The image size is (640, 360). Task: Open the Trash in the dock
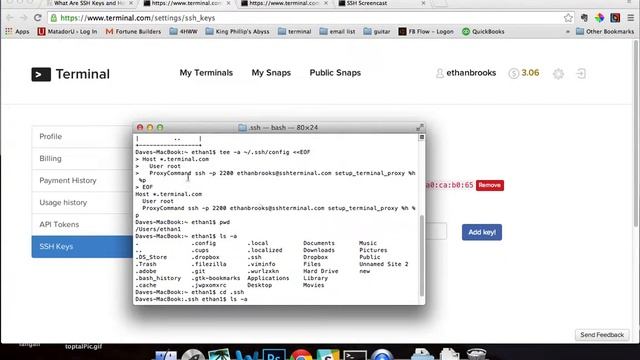pyautogui.click(x=476, y=355)
